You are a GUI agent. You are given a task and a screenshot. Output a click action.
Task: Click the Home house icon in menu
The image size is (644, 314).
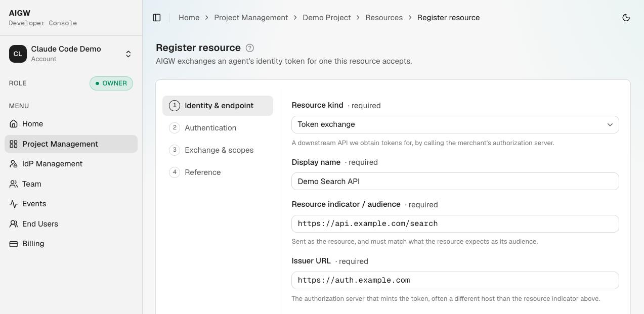(14, 124)
